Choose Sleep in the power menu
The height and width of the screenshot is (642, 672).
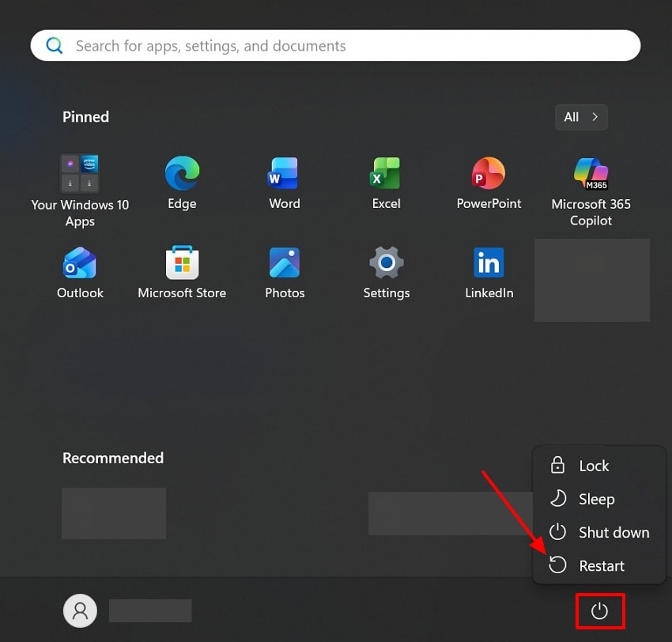click(x=599, y=499)
